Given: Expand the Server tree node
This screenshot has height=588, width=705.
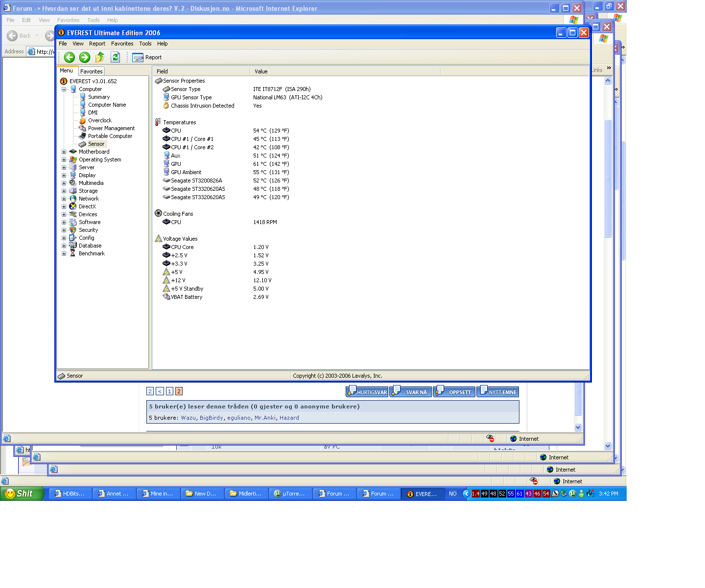Looking at the screenshot, I should tap(64, 167).
